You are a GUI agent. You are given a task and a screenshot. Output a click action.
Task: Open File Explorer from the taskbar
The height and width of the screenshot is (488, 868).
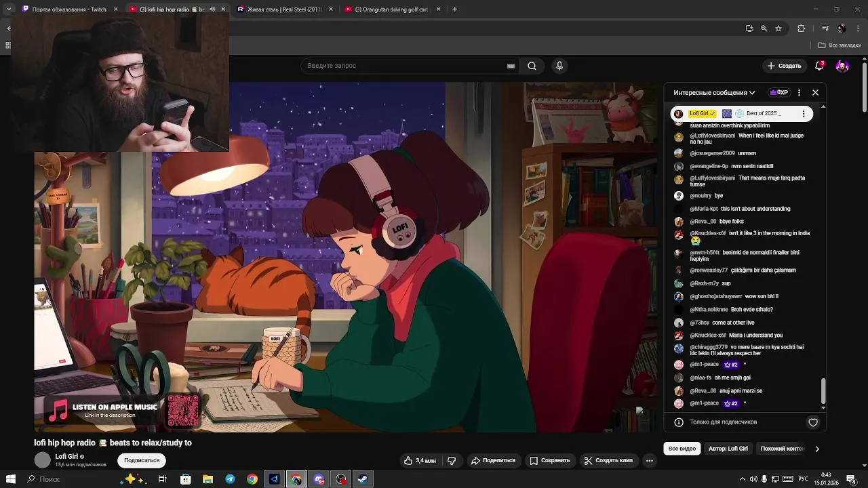pyautogui.click(x=208, y=479)
